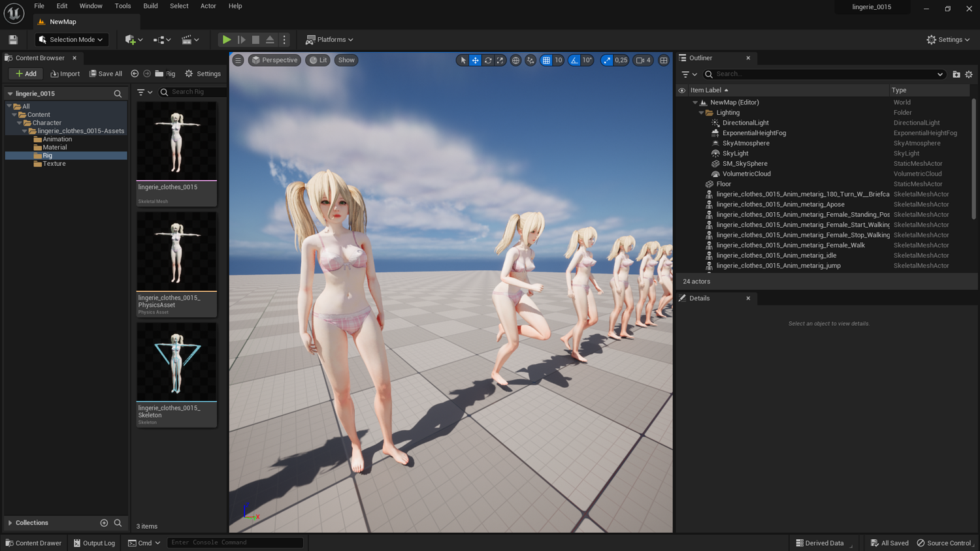Open the Outliner filter options icon
This screenshot has width=980, height=551.
pos(689,74)
